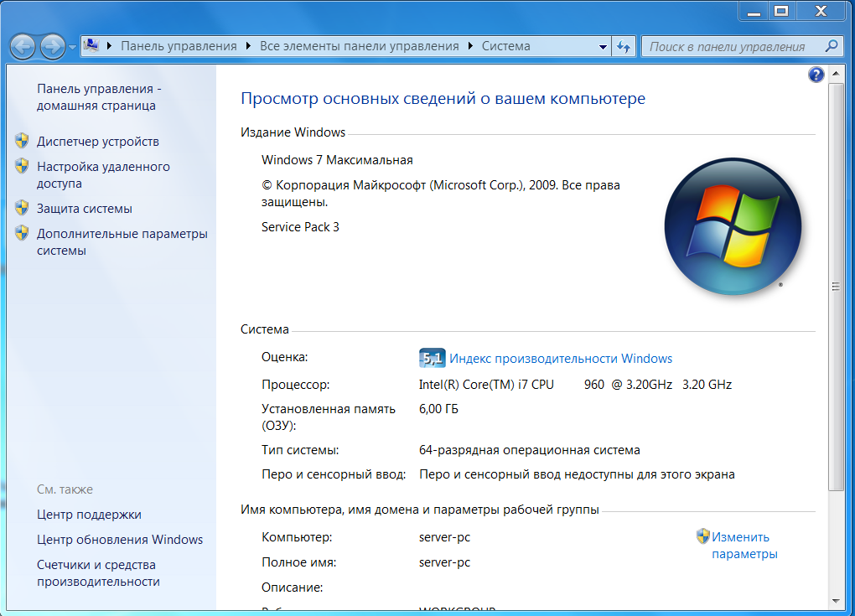
Task: Select Все элементы панели управления breadcrumb
Action: pyautogui.click(x=360, y=46)
